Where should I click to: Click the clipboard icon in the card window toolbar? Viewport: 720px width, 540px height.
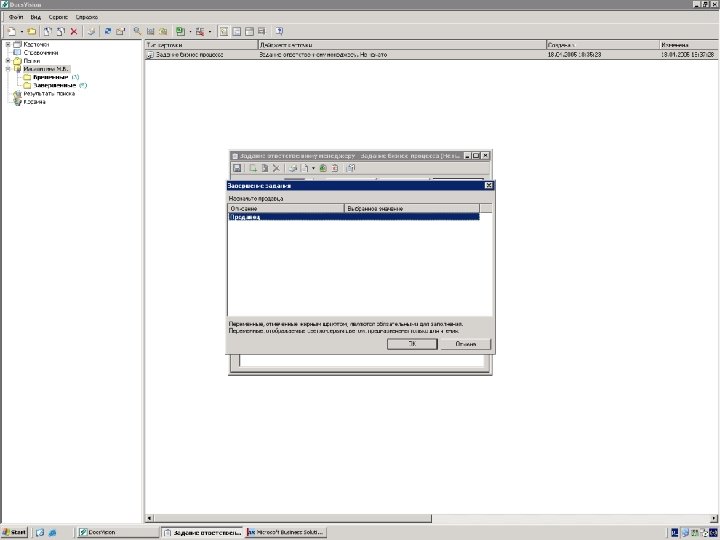click(351, 169)
